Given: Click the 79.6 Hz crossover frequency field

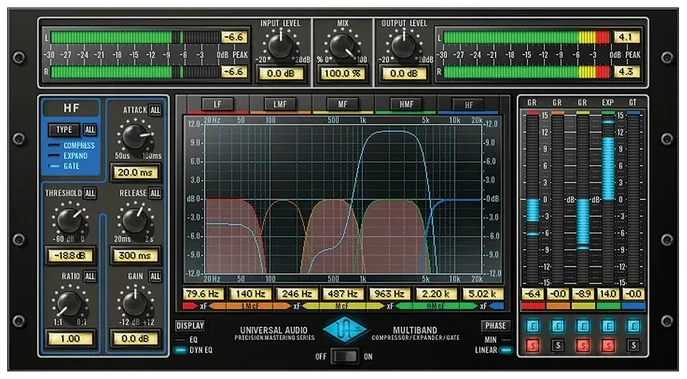Looking at the screenshot, I should (x=203, y=294).
